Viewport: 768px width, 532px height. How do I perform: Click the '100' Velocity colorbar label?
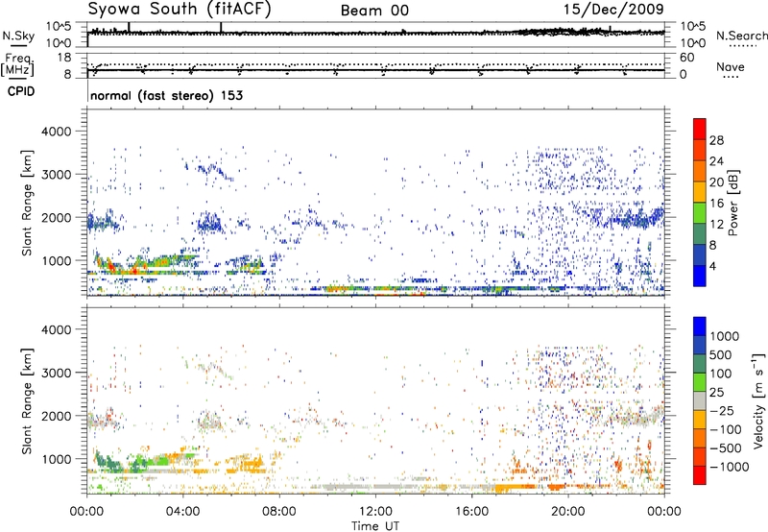(x=723, y=374)
